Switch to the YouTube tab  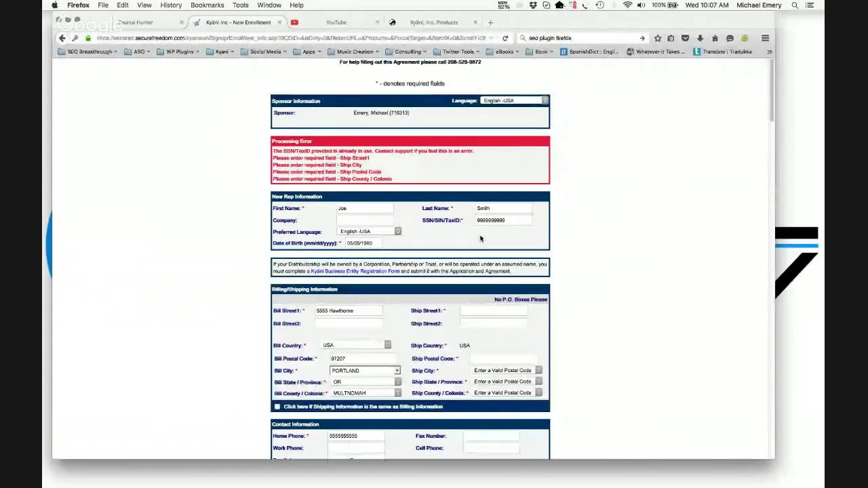click(x=336, y=22)
